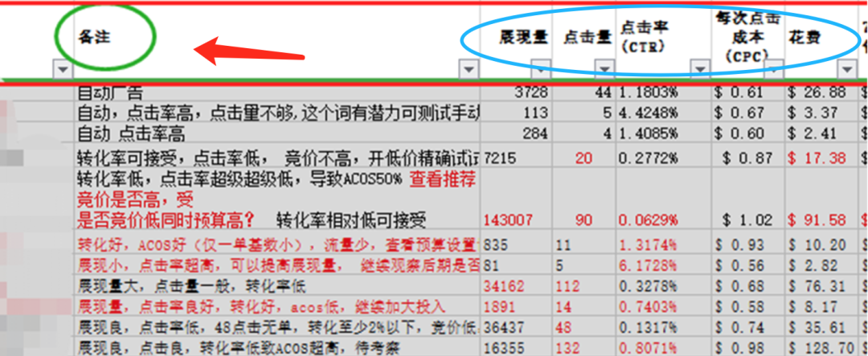Select the CTR cell 0.1317%
Screen dimensions: 868x356
point(663,326)
